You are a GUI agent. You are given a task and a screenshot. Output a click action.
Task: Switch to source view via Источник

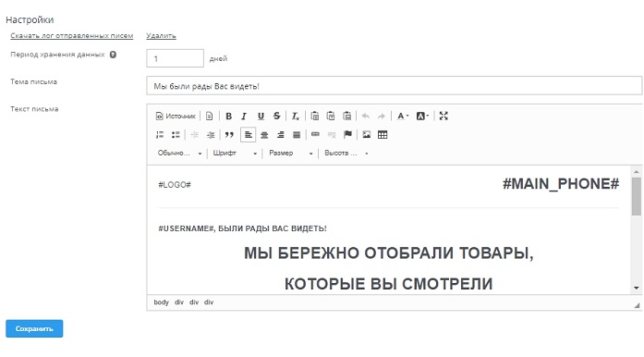tap(176, 117)
